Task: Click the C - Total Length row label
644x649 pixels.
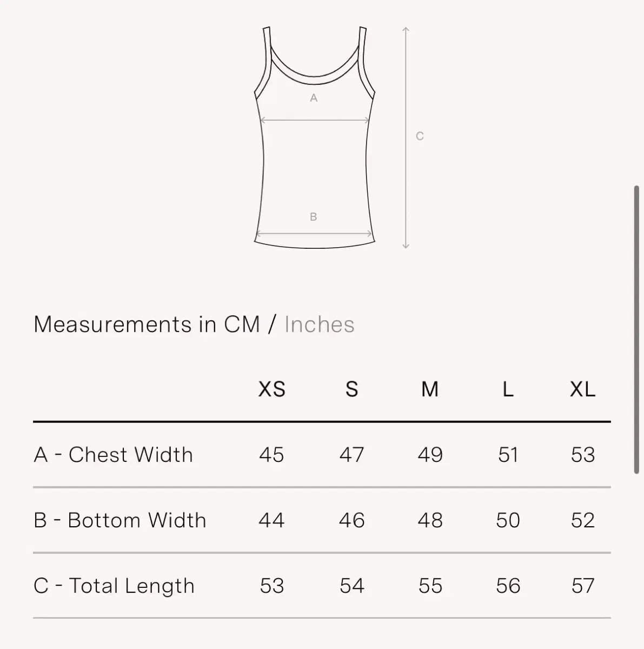Action: (114, 586)
